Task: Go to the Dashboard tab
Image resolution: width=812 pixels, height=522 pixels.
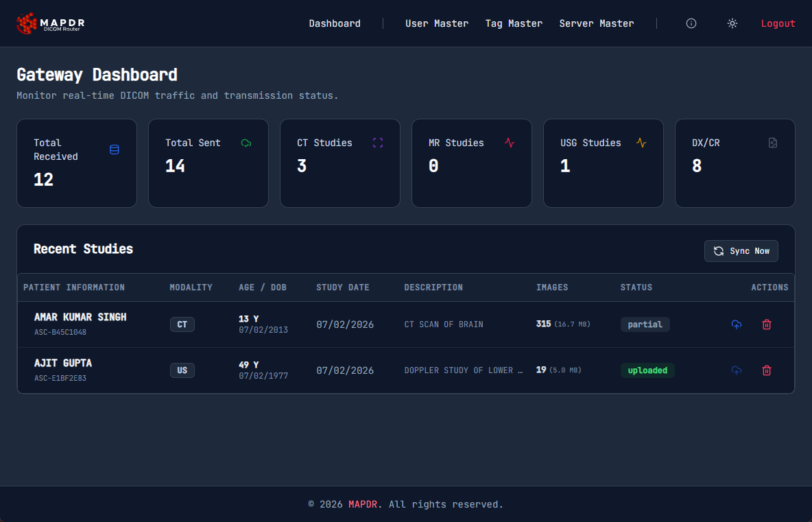Action: [335, 23]
